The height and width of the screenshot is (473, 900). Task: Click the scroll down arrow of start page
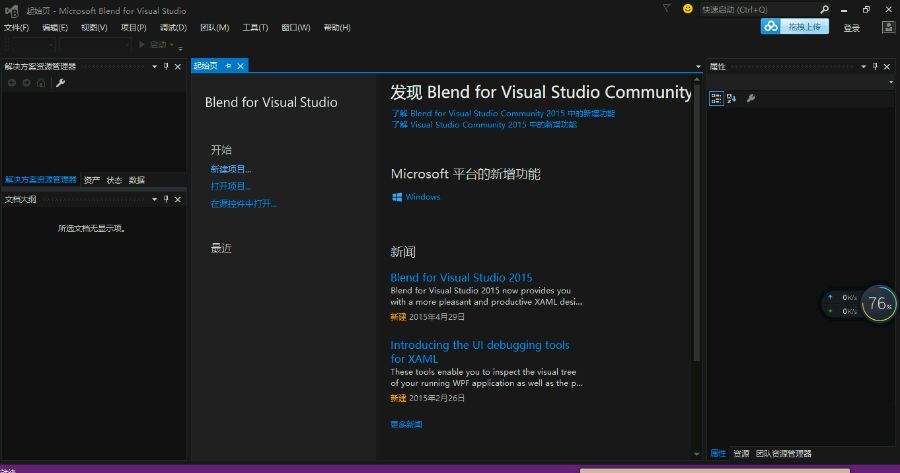coord(697,454)
